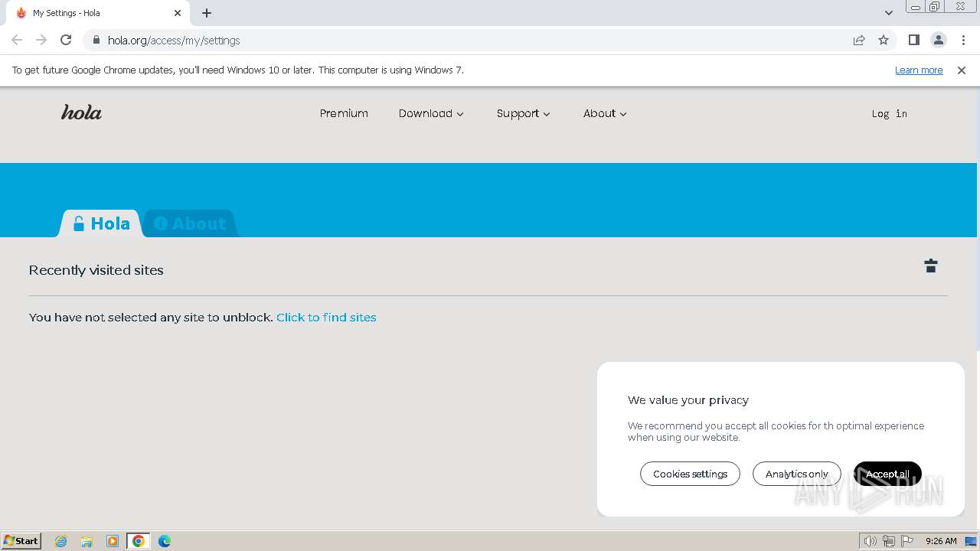The image size is (980, 551).
Task: Click the Learn more link
Action: tap(919, 70)
